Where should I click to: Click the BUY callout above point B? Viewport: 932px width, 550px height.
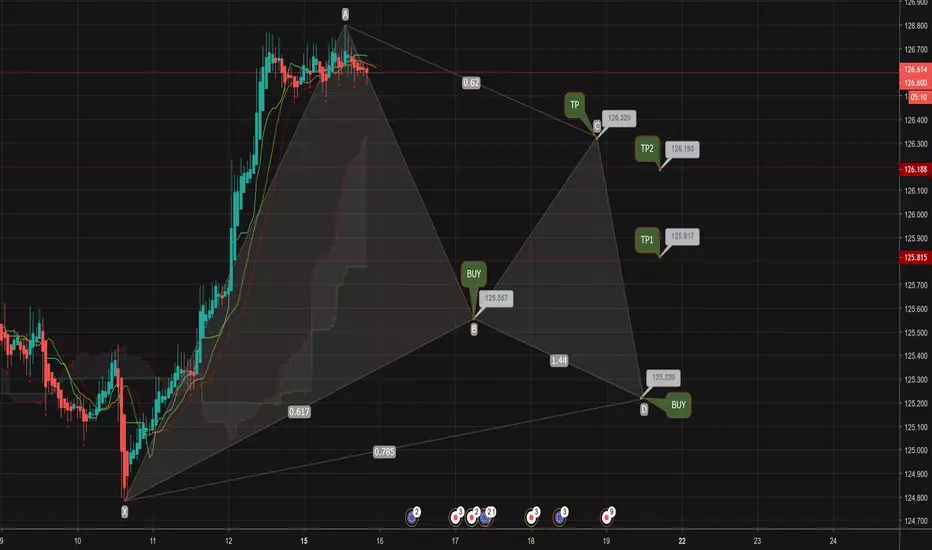click(474, 274)
